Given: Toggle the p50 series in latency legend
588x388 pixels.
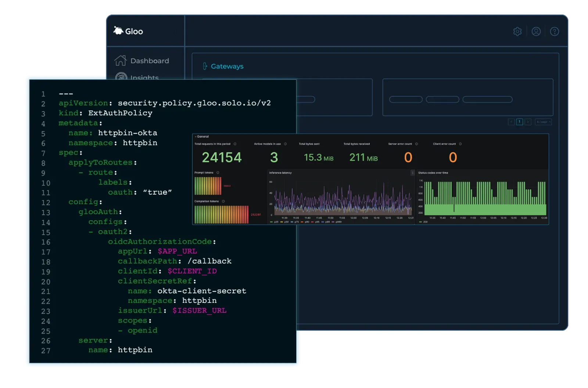Looking at the screenshot, I should point(284,222).
